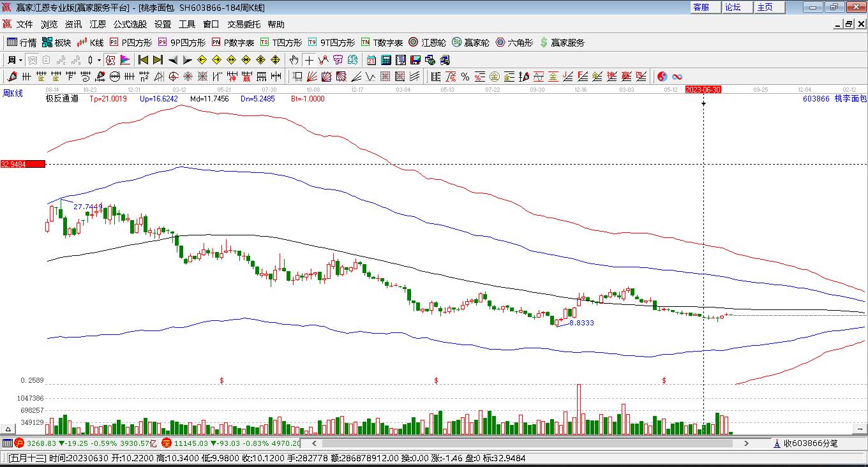
Task: Toggle the colored flag marker button
Action: (x=125, y=60)
